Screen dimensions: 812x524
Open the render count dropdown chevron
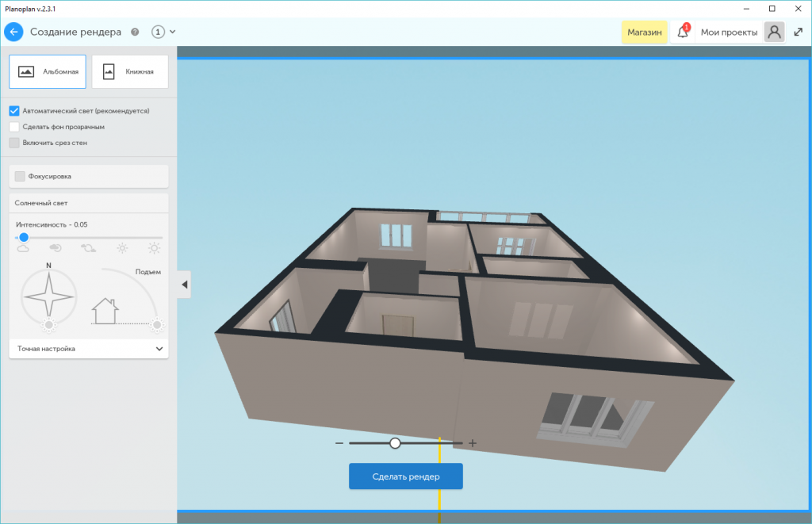pyautogui.click(x=173, y=33)
